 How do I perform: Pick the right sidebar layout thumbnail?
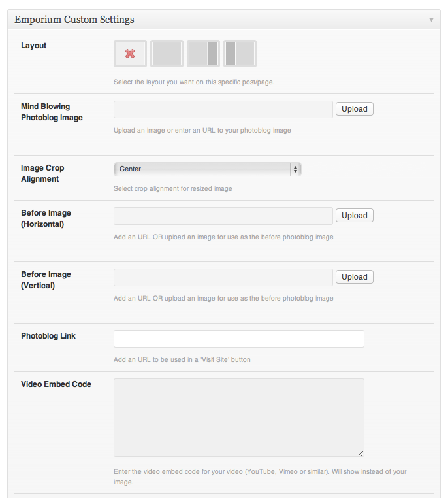[x=203, y=54]
